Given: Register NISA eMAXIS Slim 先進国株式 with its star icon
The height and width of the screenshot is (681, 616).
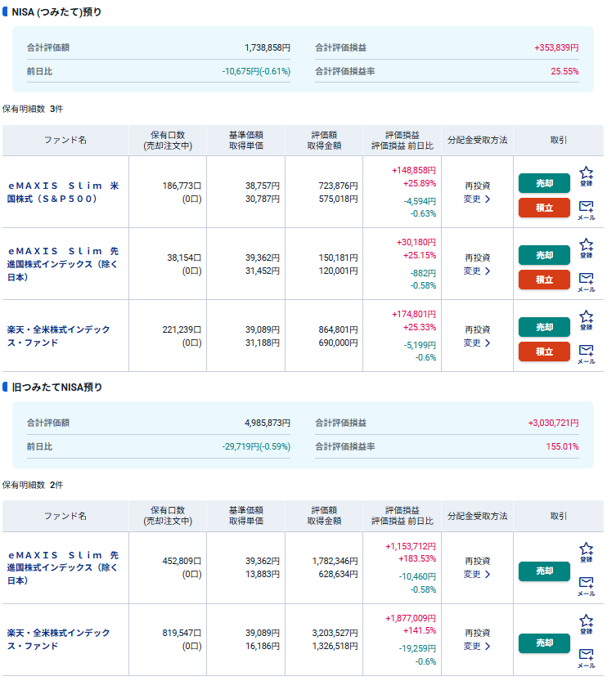Looking at the screenshot, I should (x=586, y=246).
